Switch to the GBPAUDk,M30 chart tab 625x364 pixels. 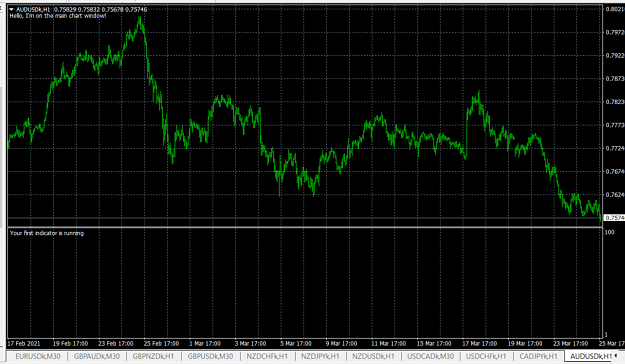tap(97, 356)
